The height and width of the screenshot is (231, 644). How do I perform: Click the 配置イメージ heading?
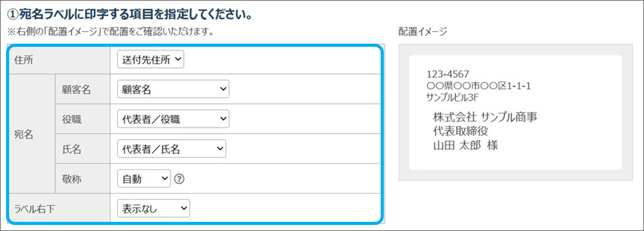coord(422,31)
